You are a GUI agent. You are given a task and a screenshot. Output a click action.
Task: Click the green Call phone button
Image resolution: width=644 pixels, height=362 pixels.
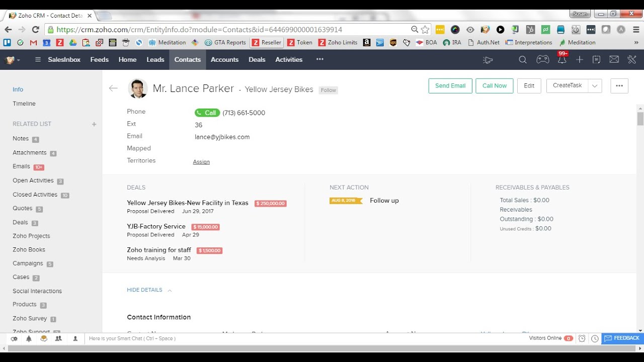point(207,113)
